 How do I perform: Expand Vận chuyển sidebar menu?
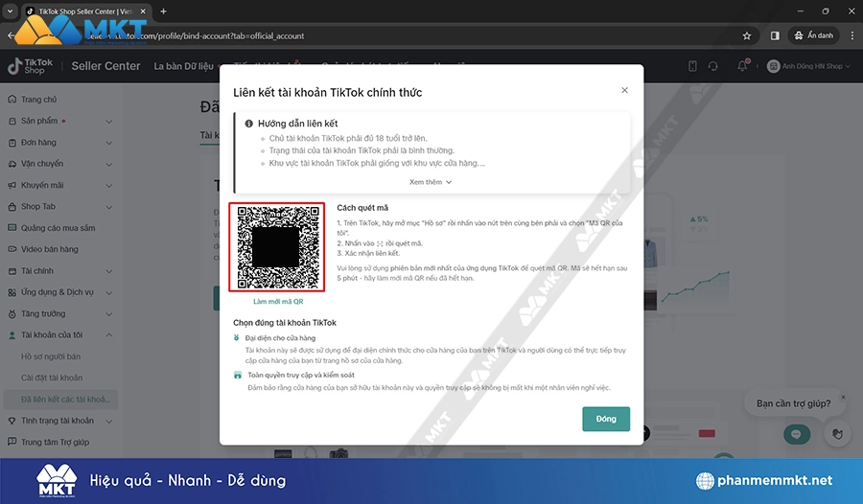pos(108,164)
